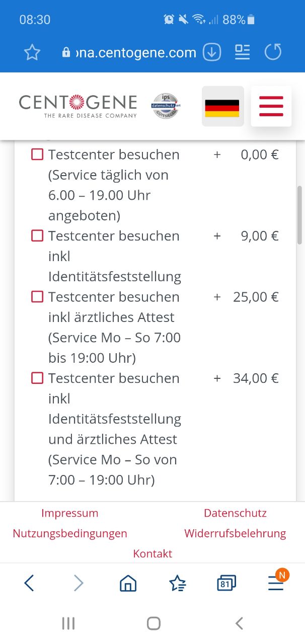Select the 34,00 € Identitätsfeststellung und Attest checkbox
The image size is (305, 644).
click(x=37, y=378)
